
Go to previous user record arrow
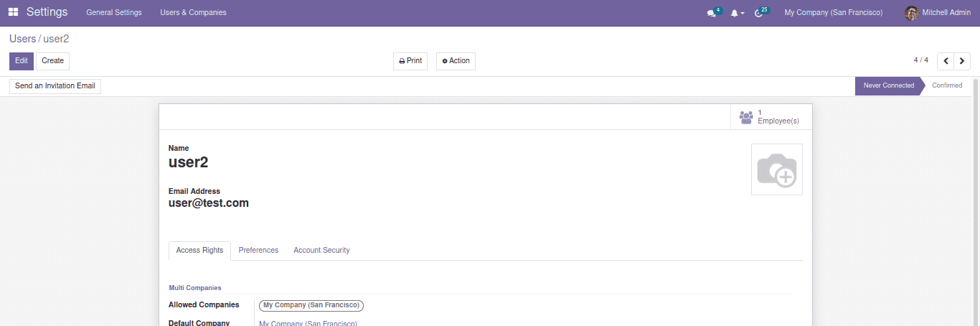pyautogui.click(x=946, y=61)
